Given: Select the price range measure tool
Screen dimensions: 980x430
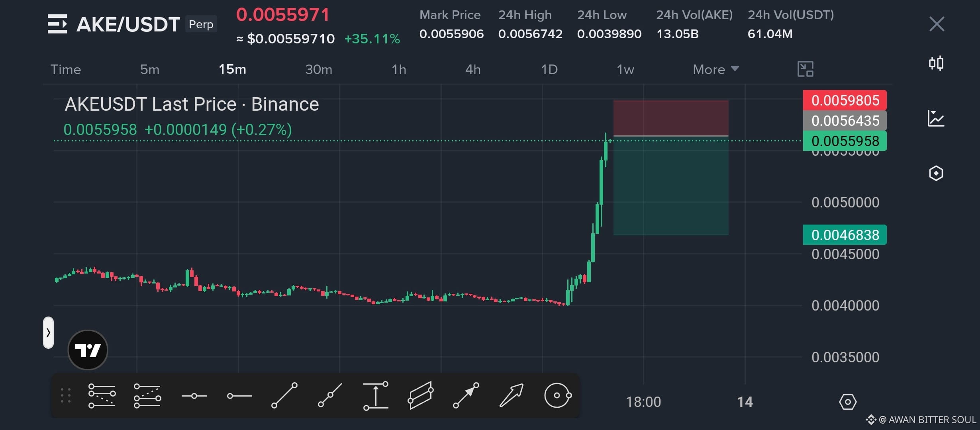Looking at the screenshot, I should click(376, 396).
